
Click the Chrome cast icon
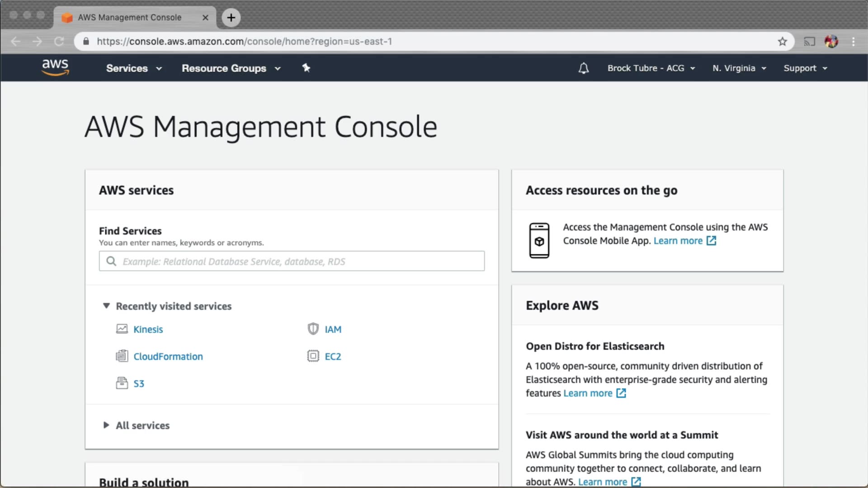coord(809,42)
